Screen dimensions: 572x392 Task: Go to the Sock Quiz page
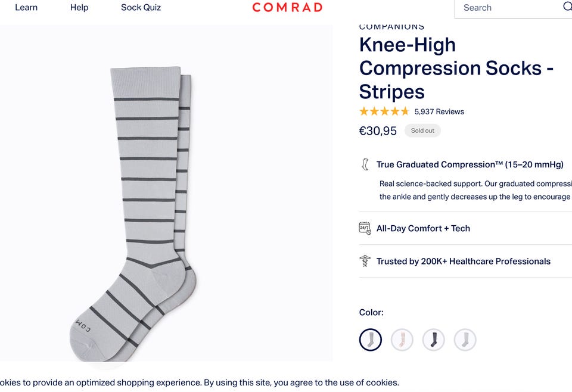(141, 7)
